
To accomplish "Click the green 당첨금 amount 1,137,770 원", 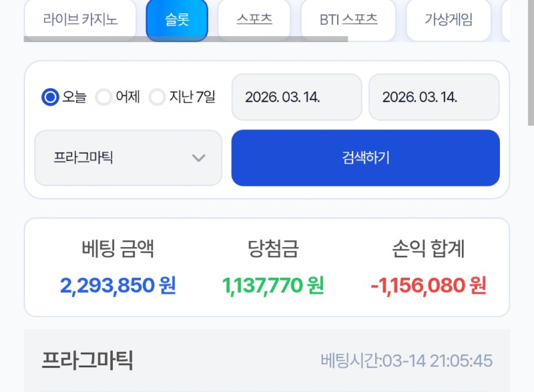I will tap(273, 286).
